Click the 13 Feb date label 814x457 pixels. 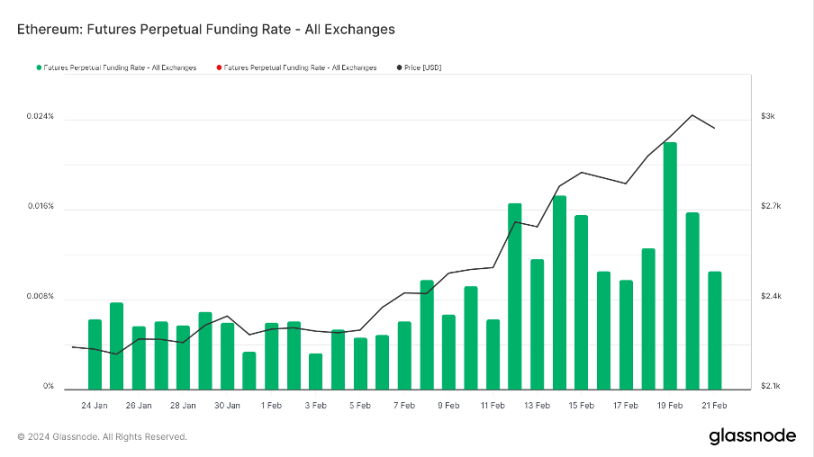[x=537, y=406]
